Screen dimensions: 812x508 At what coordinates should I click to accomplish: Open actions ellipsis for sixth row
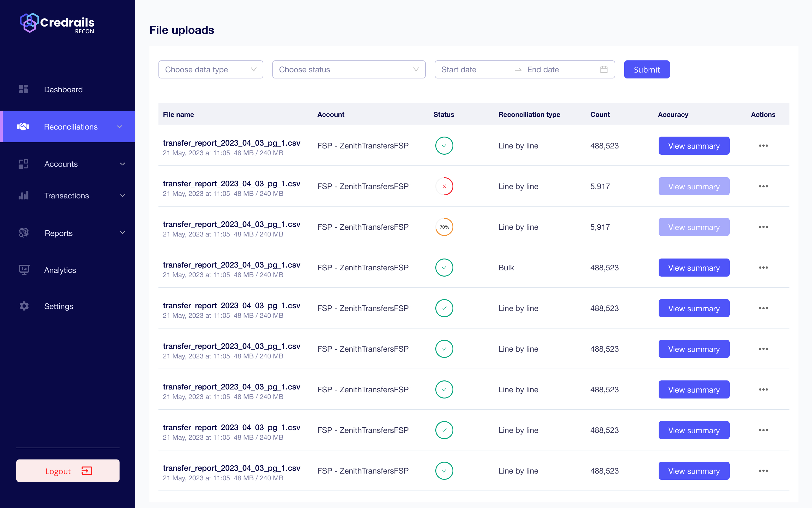[x=763, y=349]
